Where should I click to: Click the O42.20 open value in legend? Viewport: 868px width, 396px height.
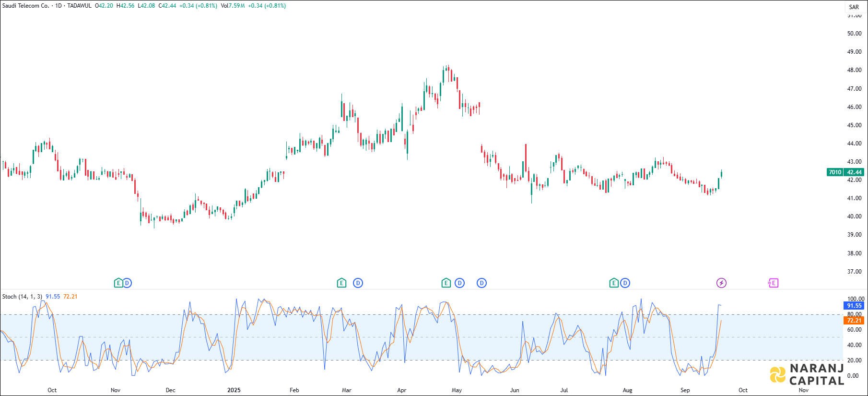[x=104, y=6]
